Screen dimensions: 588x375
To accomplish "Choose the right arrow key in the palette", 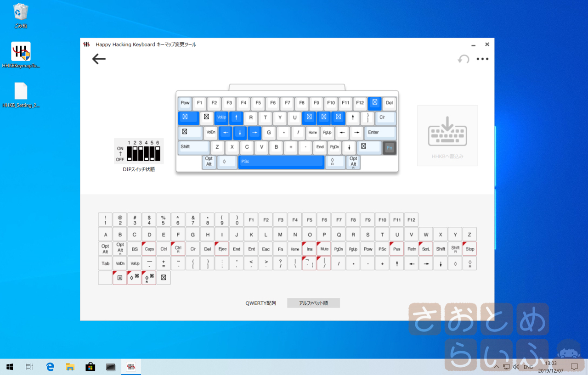I will [426, 263].
